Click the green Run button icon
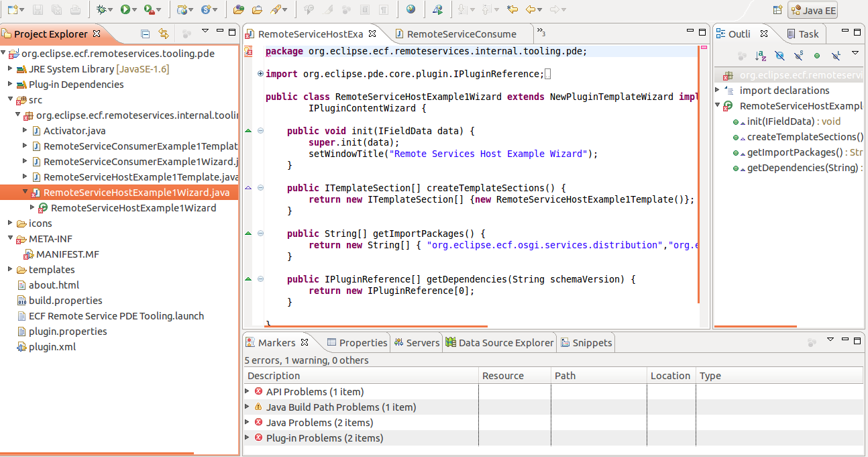This screenshot has height=457, width=868. [125, 9]
